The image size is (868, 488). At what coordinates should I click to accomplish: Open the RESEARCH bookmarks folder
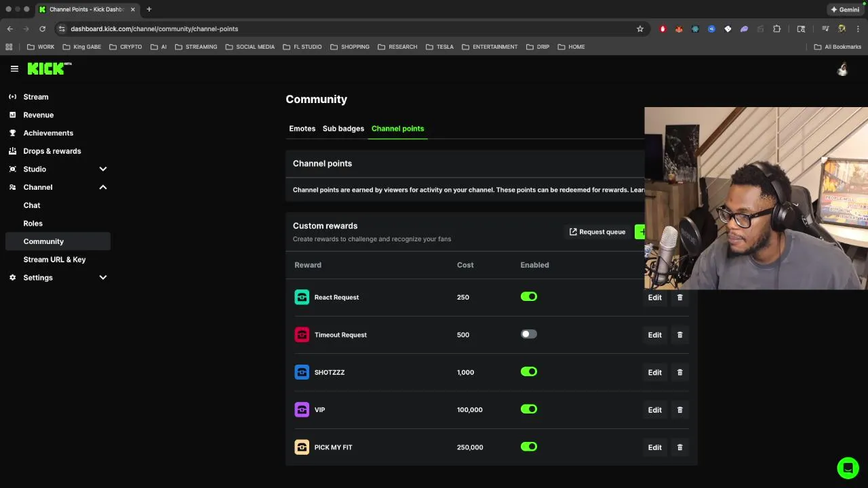coord(397,47)
